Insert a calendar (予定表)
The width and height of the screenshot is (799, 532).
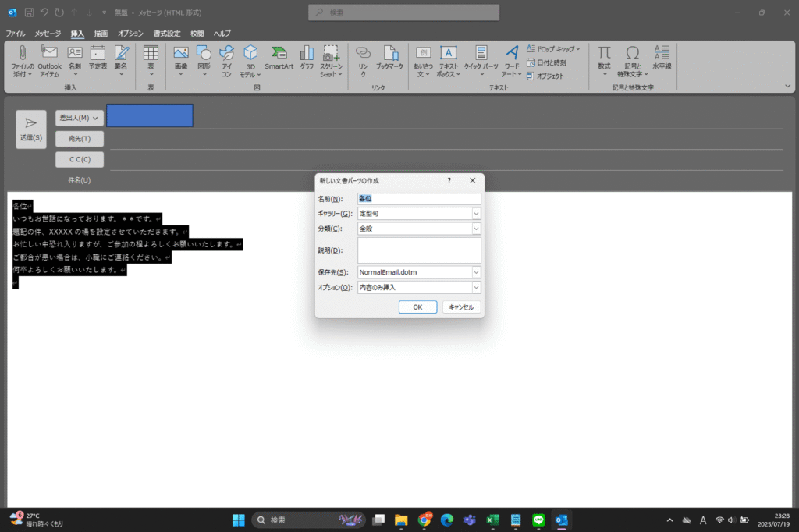[98, 58]
